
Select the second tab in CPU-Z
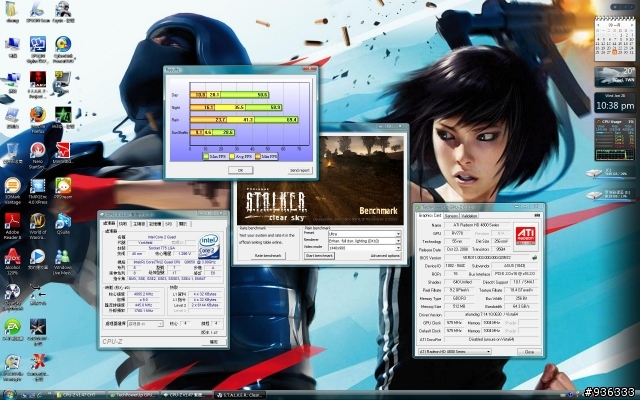[123, 224]
